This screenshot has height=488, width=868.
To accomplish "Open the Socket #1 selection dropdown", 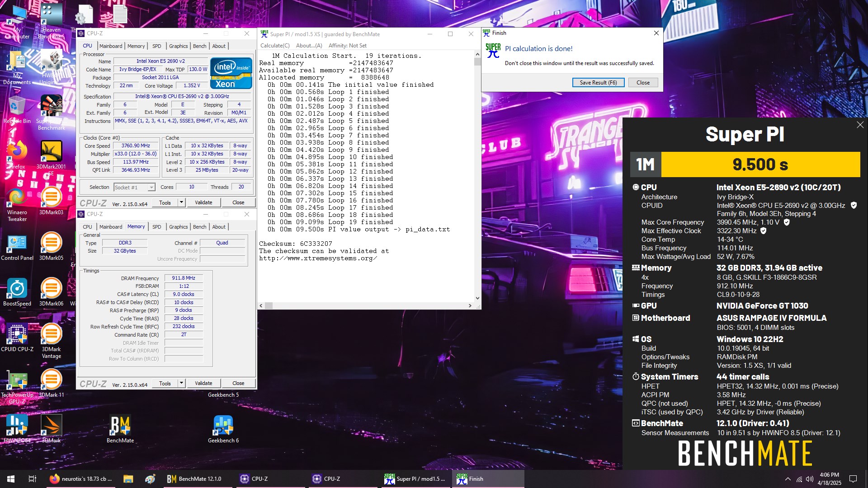I will (x=134, y=187).
